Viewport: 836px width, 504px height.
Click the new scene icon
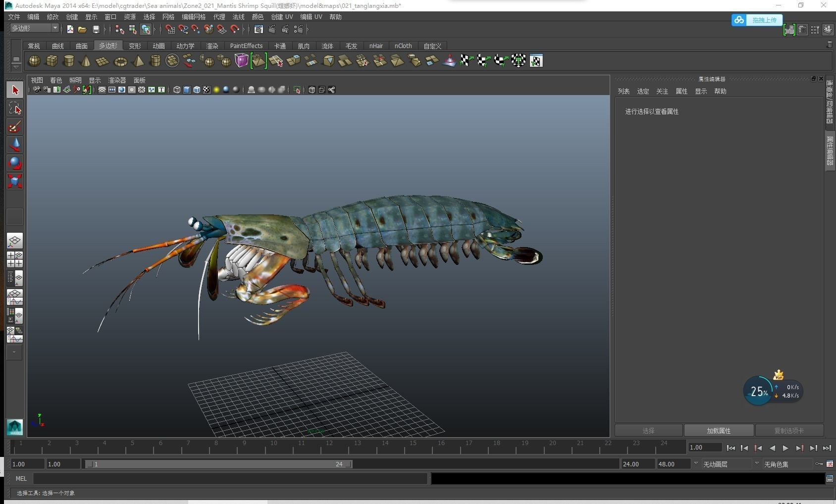click(70, 29)
